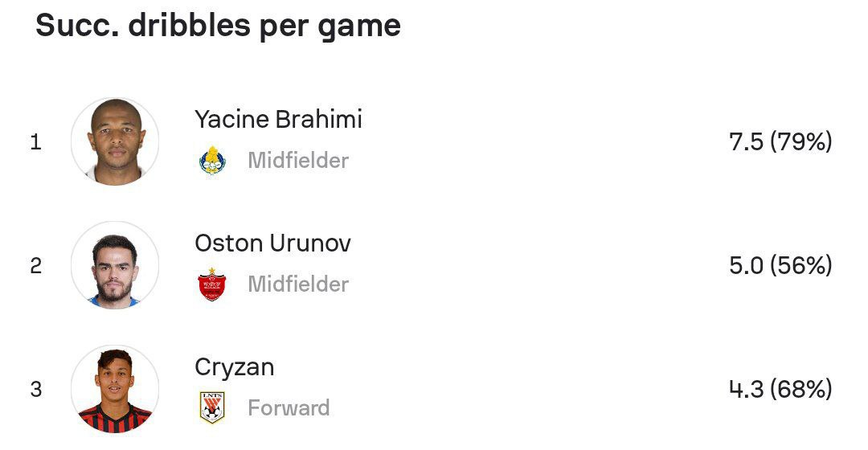
Task: Click the 7.5 (79%) dribble stat
Action: [x=780, y=142]
